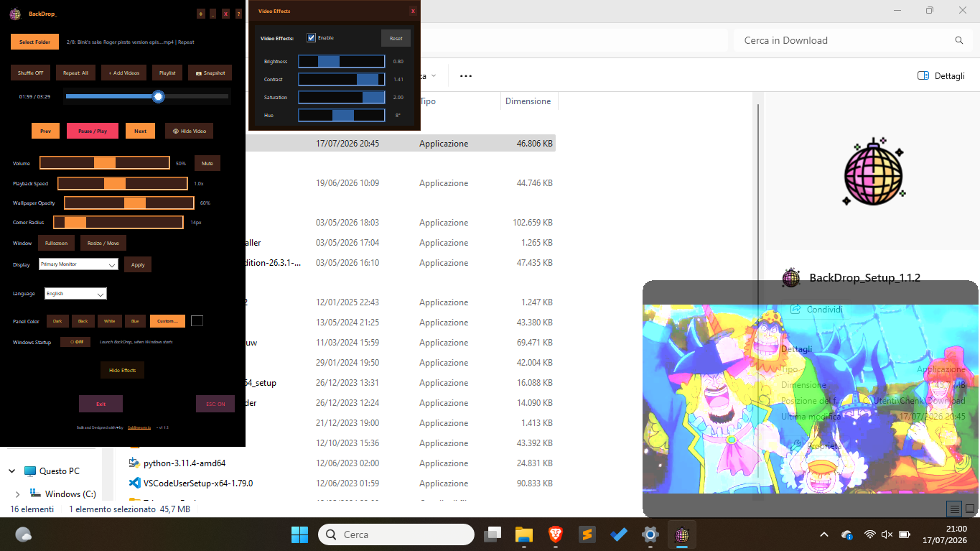Open File Explorer from the taskbar

coord(524,534)
